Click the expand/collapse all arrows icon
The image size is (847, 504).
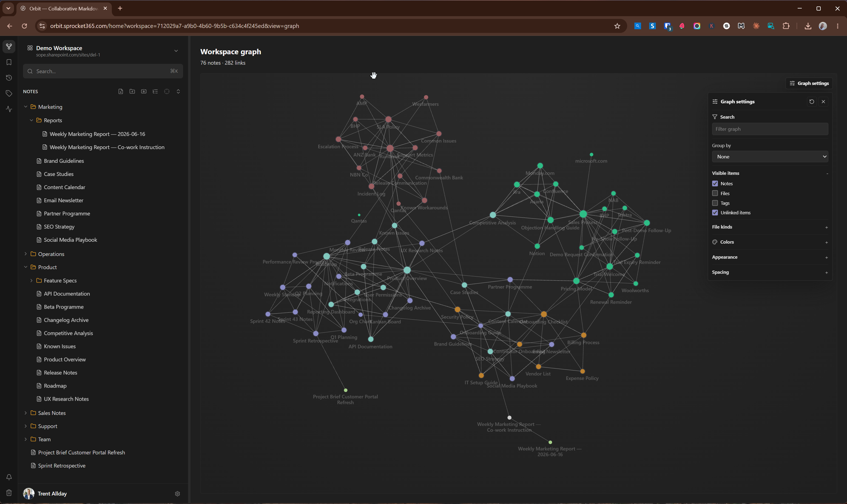[178, 91]
